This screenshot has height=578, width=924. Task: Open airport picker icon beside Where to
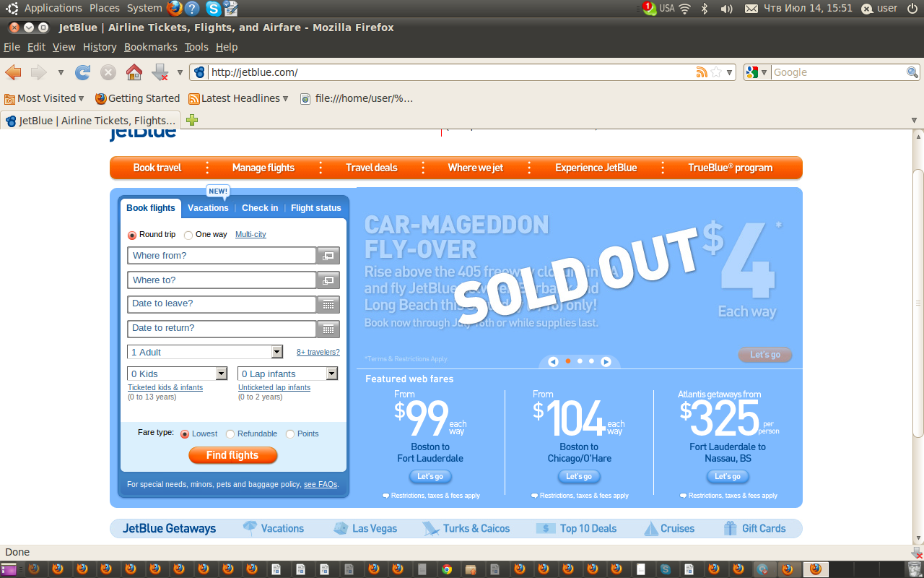[x=328, y=280]
